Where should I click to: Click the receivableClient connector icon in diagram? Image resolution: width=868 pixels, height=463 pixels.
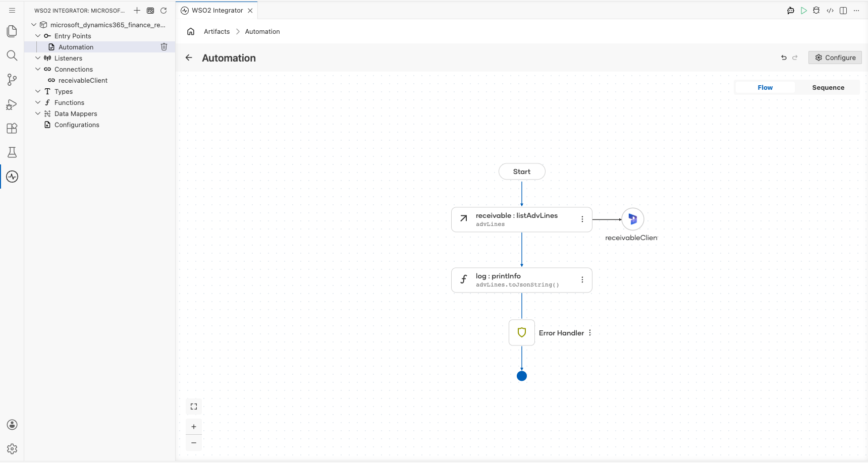point(633,219)
